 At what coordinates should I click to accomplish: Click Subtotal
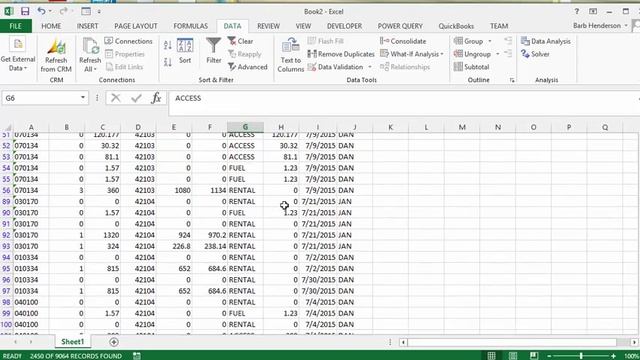pyautogui.click(x=471, y=67)
